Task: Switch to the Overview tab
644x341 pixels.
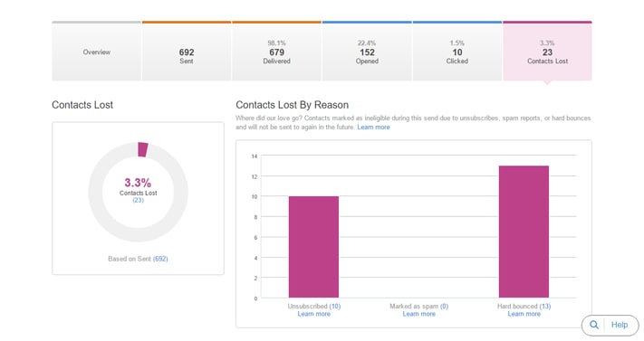Action: tap(97, 52)
